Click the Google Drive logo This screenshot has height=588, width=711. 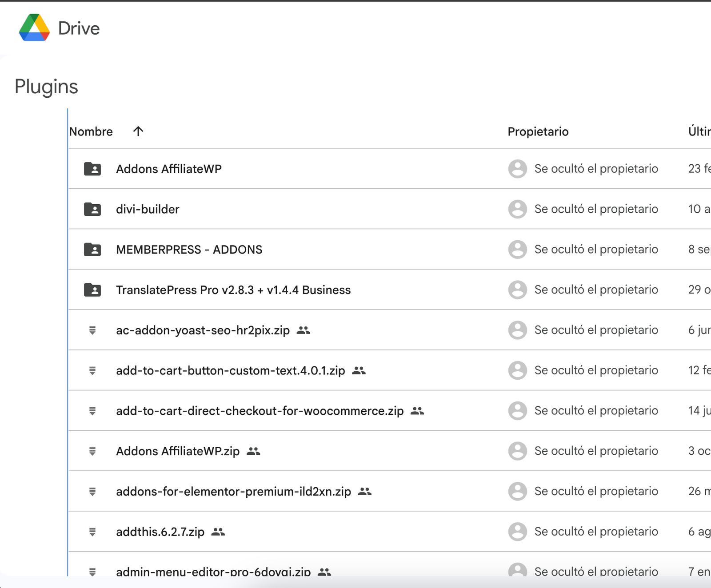click(x=34, y=28)
